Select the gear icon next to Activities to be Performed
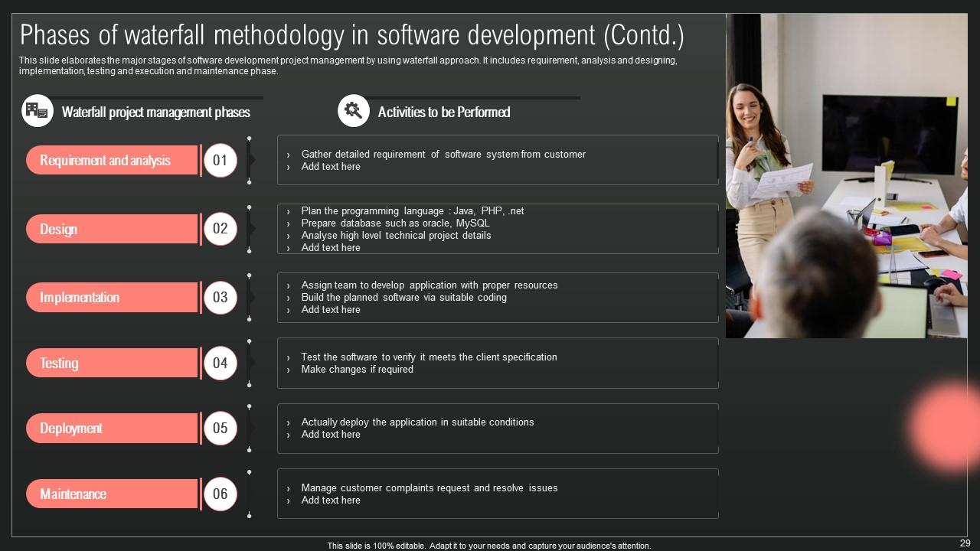 click(353, 109)
